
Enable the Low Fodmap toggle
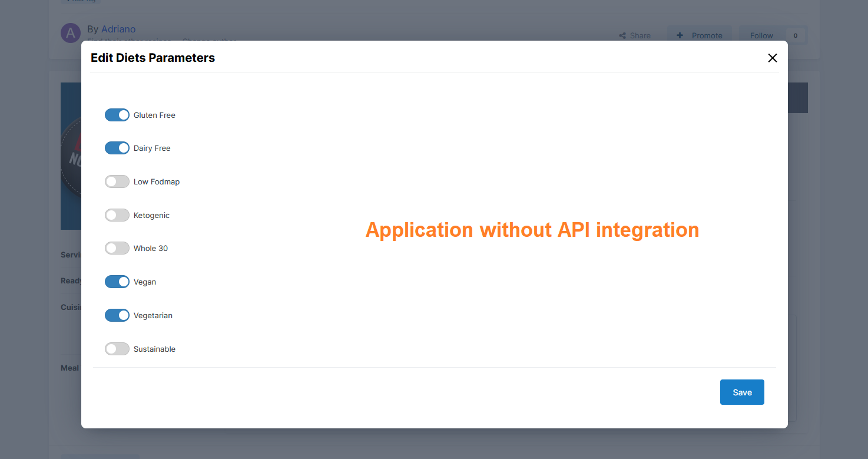pos(117,181)
